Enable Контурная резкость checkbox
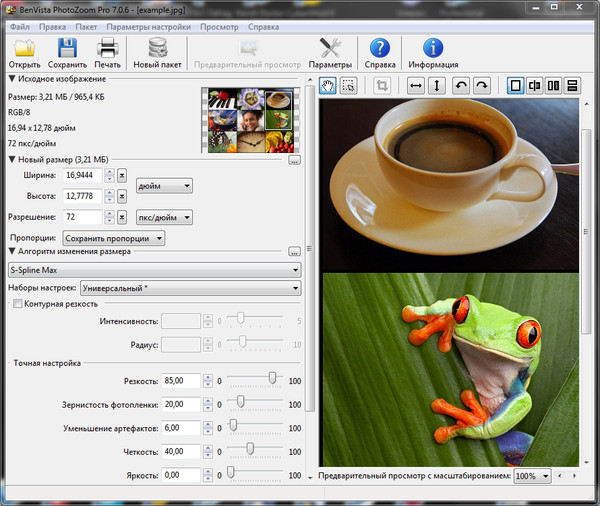600x506 pixels. pos(16,303)
